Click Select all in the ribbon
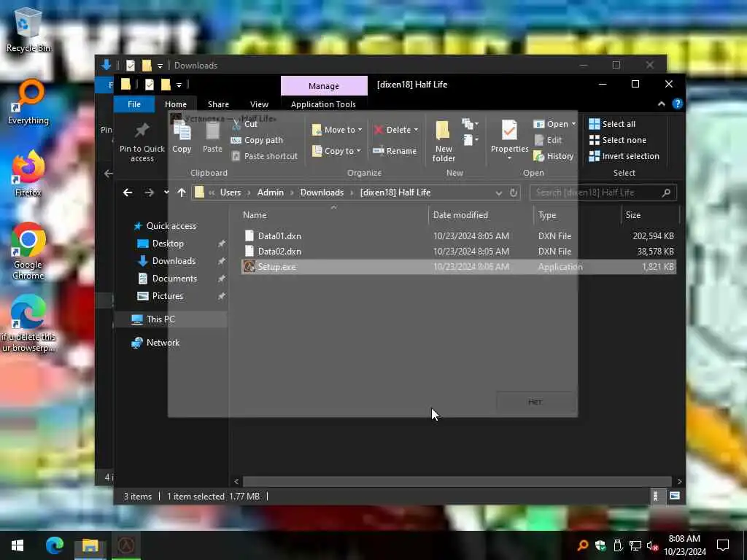Viewport: 747px width, 560px height. click(x=612, y=124)
